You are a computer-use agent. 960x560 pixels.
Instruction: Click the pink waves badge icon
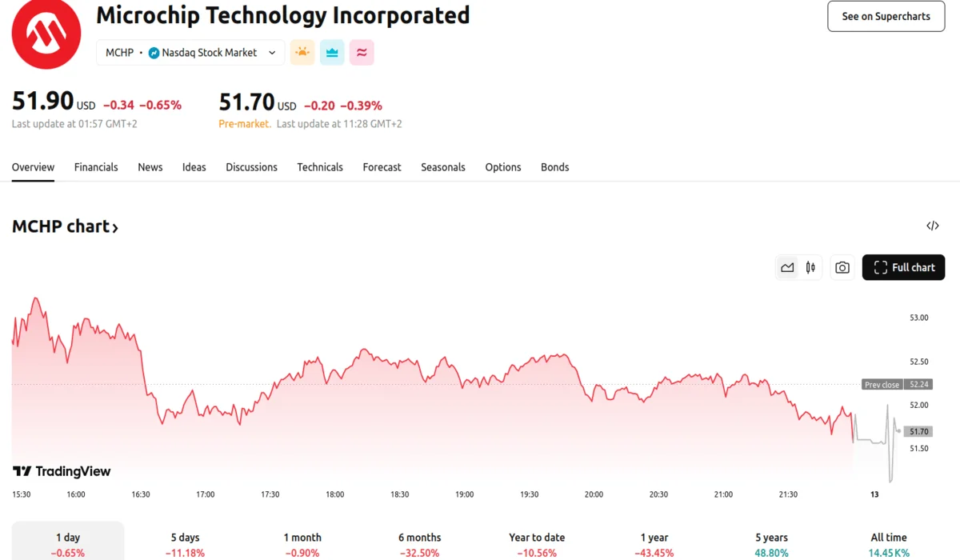click(x=362, y=52)
